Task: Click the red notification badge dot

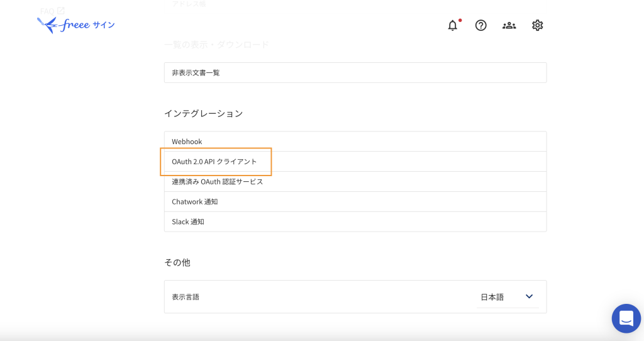Action: point(460,20)
